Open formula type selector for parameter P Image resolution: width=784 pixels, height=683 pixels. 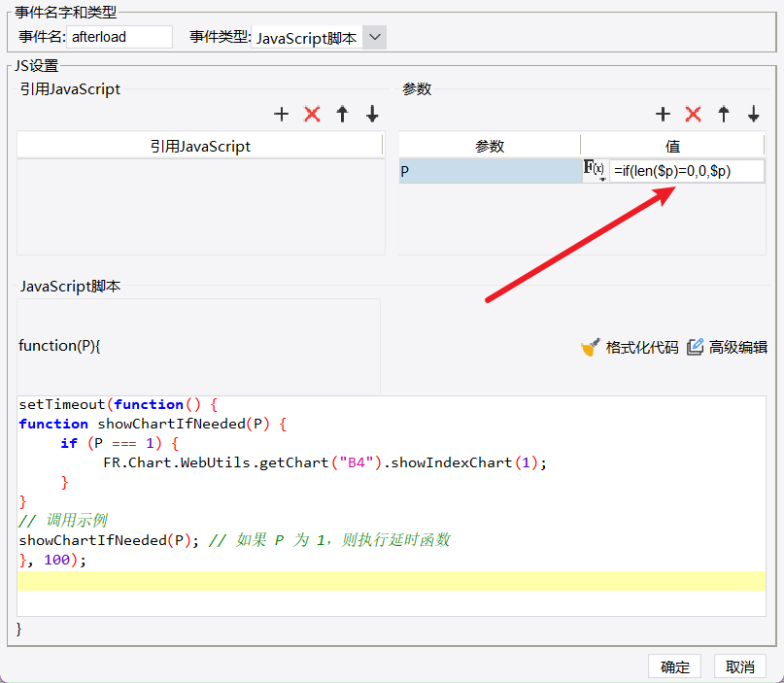click(x=595, y=170)
